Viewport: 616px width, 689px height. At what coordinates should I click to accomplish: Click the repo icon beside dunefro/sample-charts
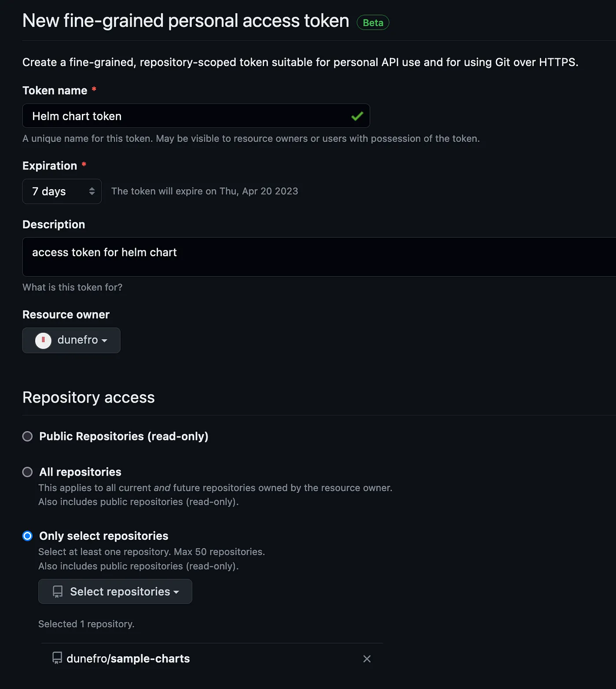click(57, 658)
